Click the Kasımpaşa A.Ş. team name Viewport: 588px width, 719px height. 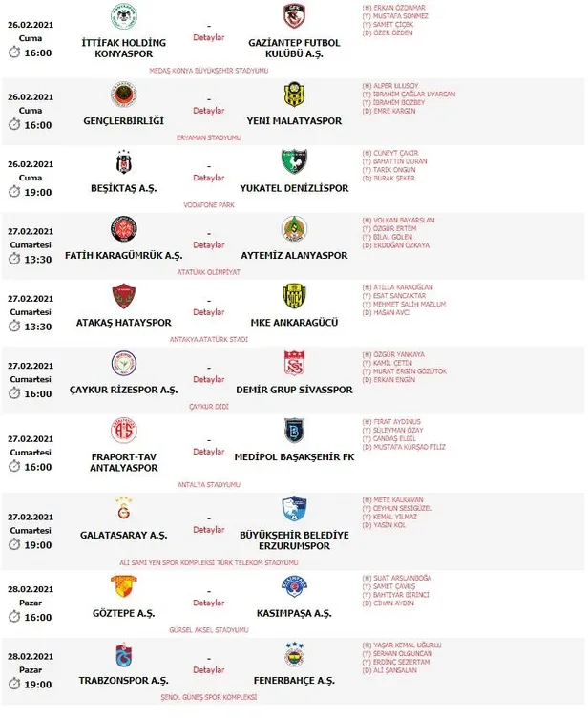tap(294, 612)
